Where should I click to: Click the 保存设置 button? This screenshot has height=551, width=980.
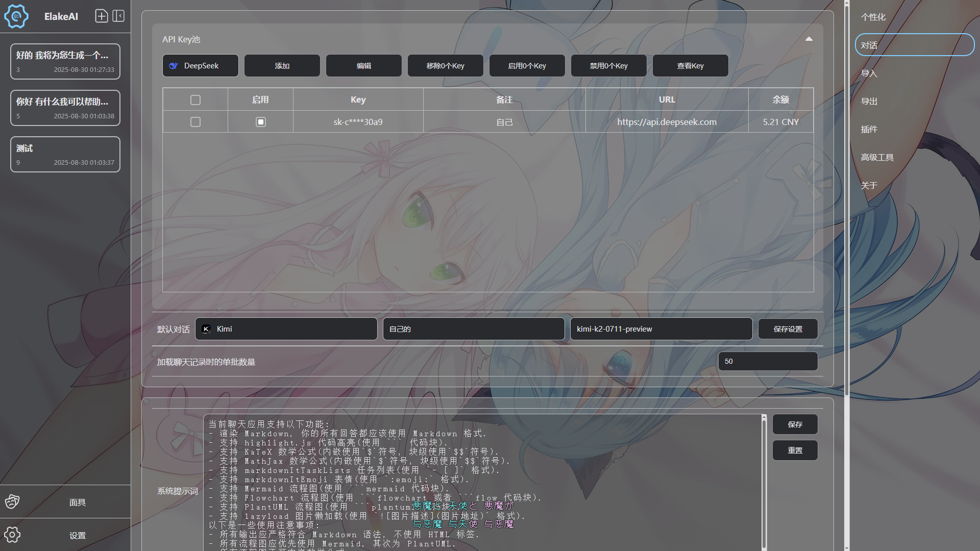(788, 329)
